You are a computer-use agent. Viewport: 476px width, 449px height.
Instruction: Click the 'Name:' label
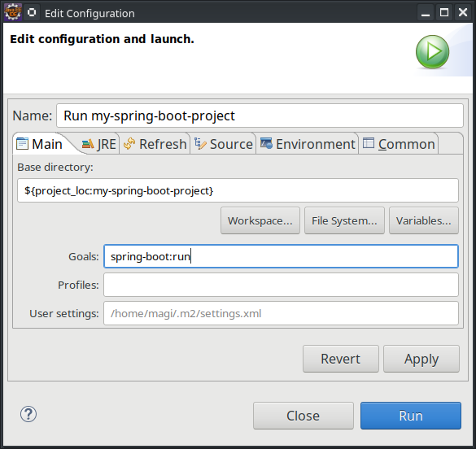pyautogui.click(x=33, y=116)
